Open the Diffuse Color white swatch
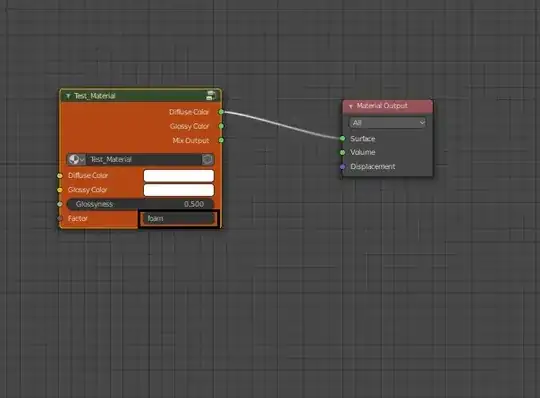This screenshot has width=540, height=398. click(179, 176)
